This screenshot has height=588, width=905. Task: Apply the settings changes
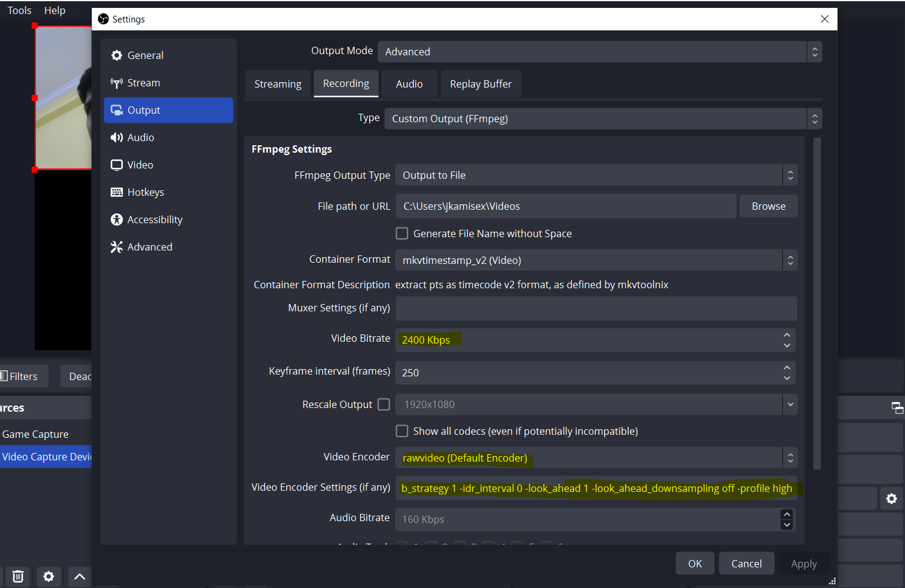(x=803, y=563)
